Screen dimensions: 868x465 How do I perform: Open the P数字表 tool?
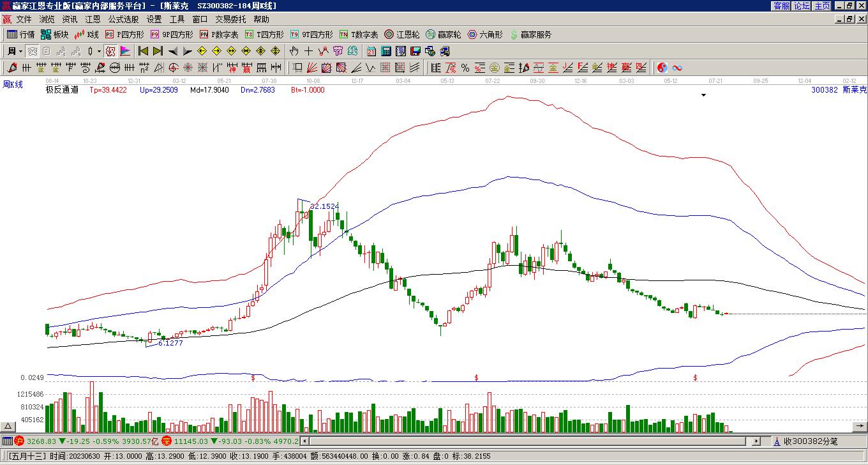[219, 34]
